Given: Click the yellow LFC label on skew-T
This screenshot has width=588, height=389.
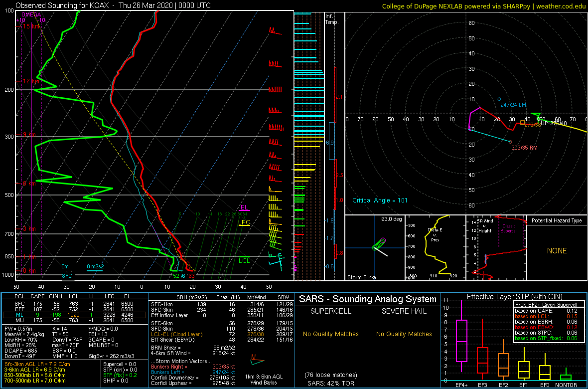Looking at the screenshot, I should [244, 222].
